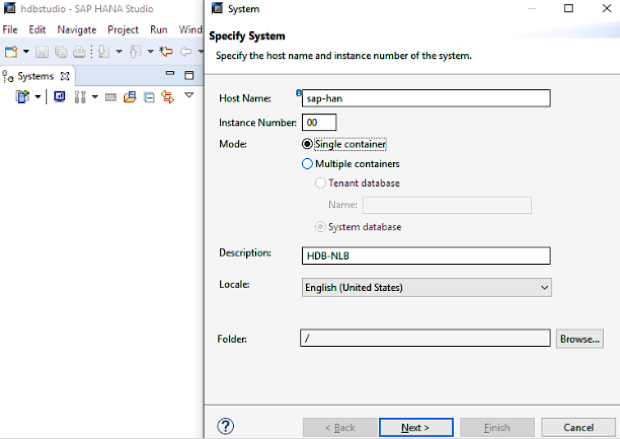Minimize the Systems view panel
Viewport: 620px width, 439px height.
[x=169, y=75]
